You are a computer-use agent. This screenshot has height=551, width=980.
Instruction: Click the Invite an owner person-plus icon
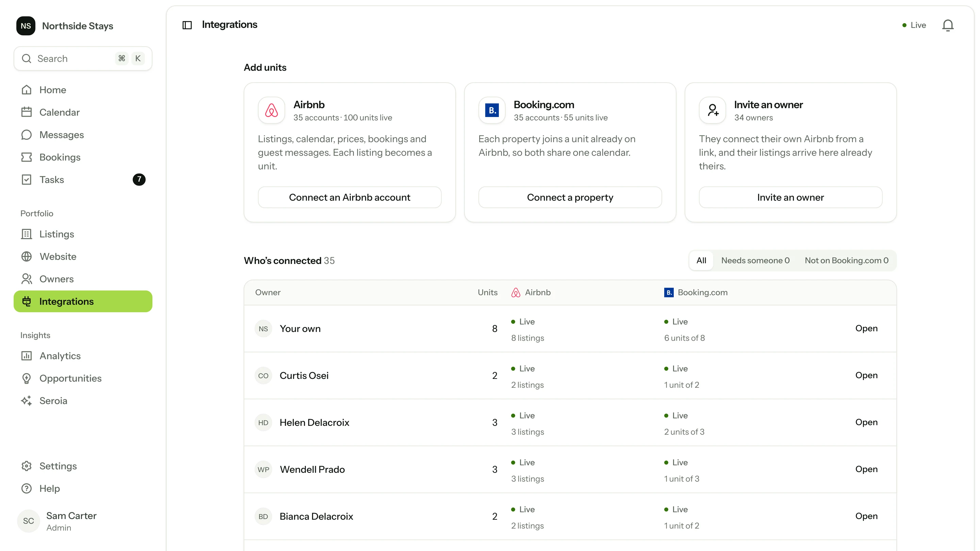tap(713, 110)
